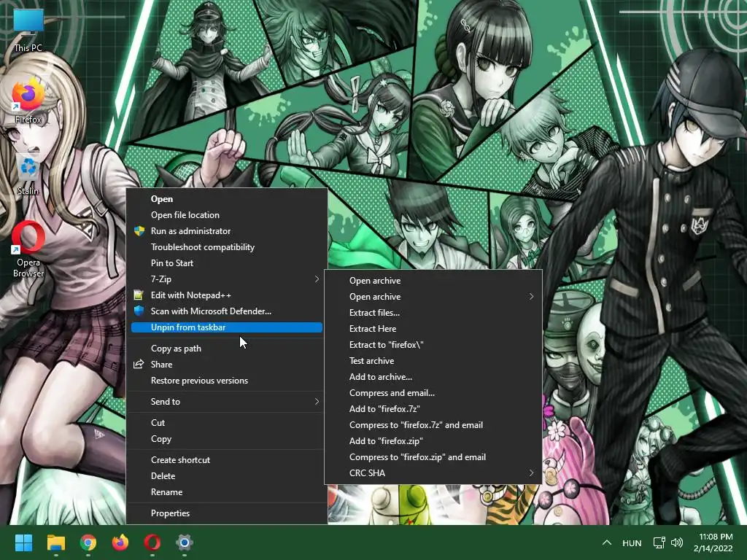This screenshot has height=560, width=747.
Task: Click the Notepad++ icon in context menu
Action: coord(139,295)
